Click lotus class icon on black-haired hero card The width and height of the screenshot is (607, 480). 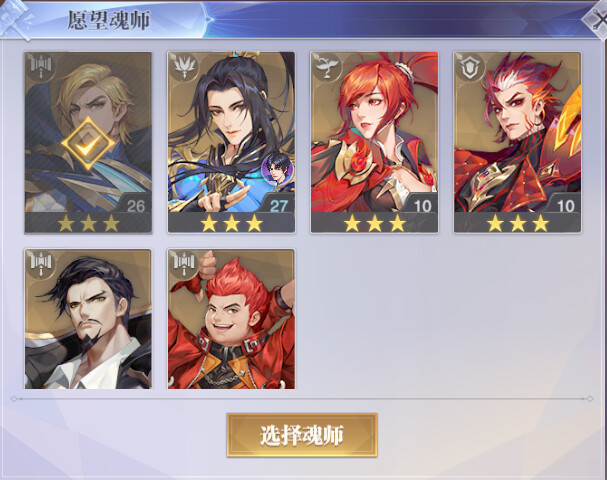(184, 67)
